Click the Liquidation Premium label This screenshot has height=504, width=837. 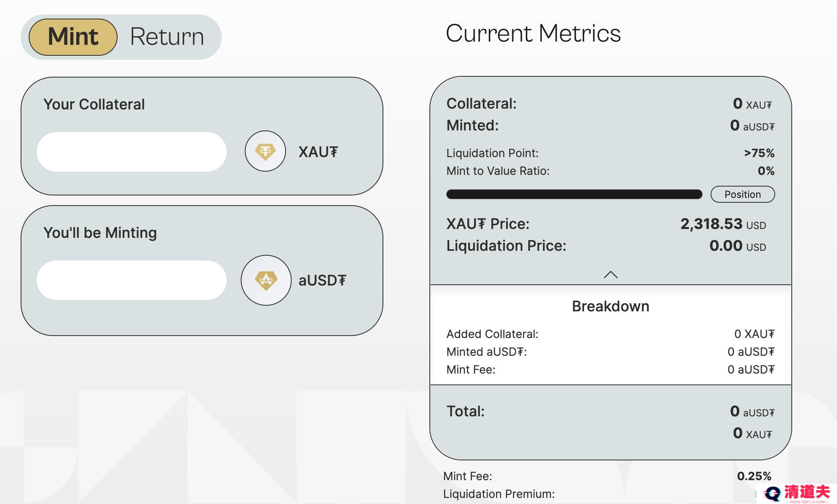tap(499, 494)
